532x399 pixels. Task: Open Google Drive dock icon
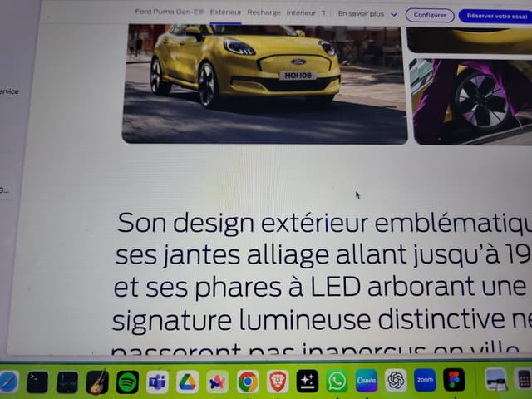click(187, 382)
